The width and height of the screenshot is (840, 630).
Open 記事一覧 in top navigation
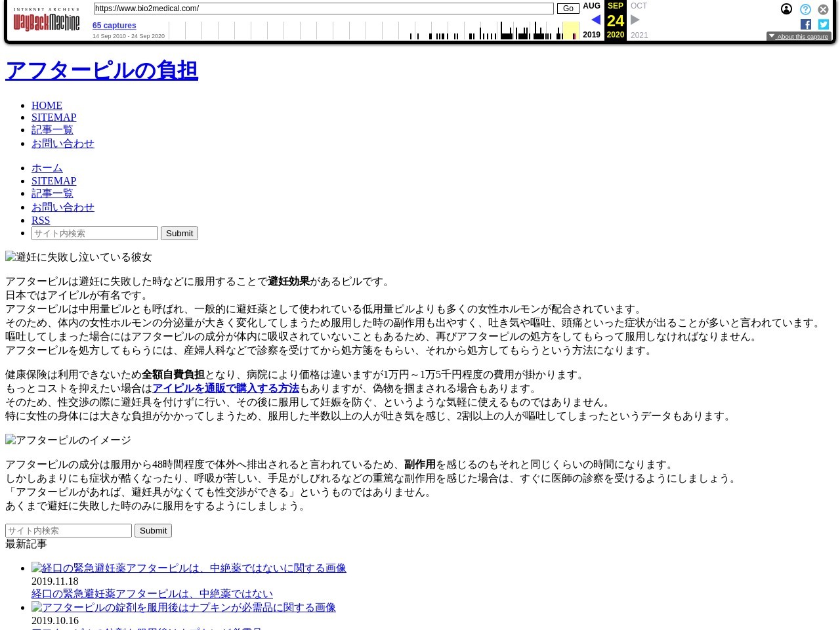click(52, 130)
